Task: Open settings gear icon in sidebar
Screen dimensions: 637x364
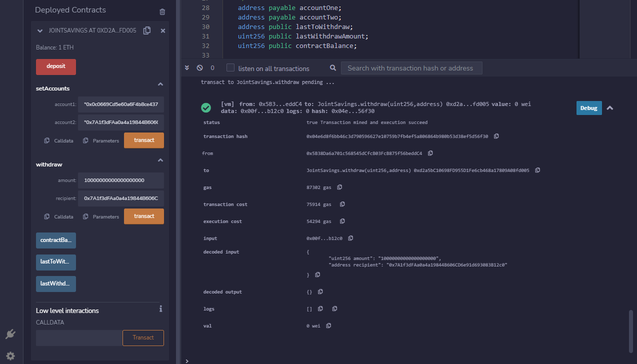Action: [10, 356]
